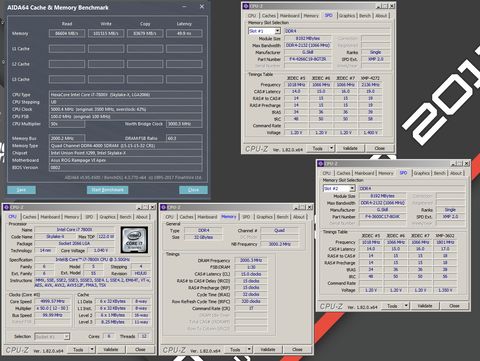Click Core Speed value in processor window
This screenshot has height=361, width=480.
(52, 301)
